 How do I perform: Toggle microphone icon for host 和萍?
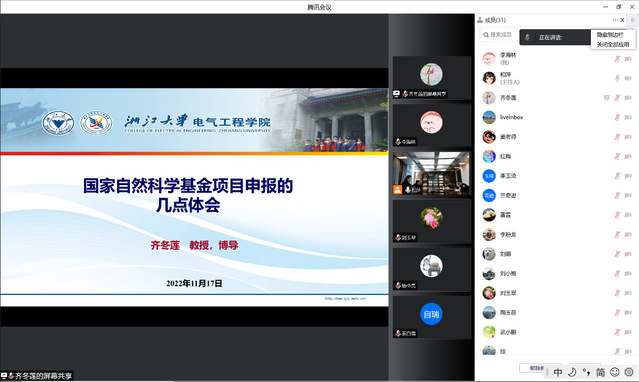[617, 78]
